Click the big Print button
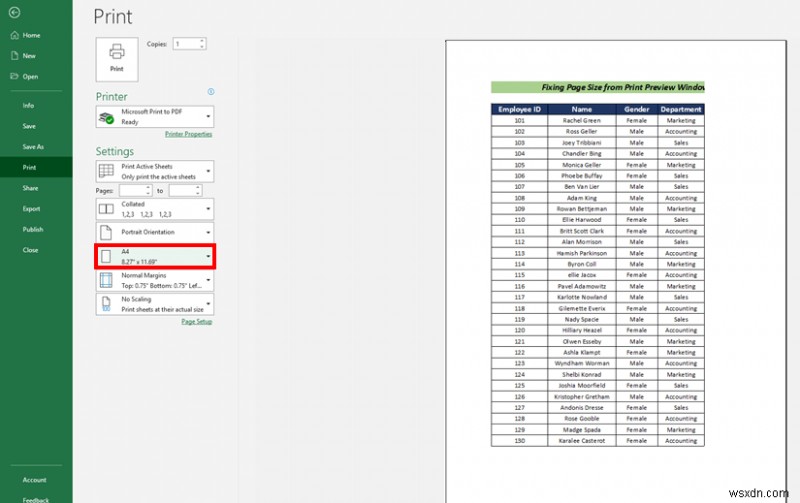Viewport: 800px width, 503px height. [x=117, y=59]
